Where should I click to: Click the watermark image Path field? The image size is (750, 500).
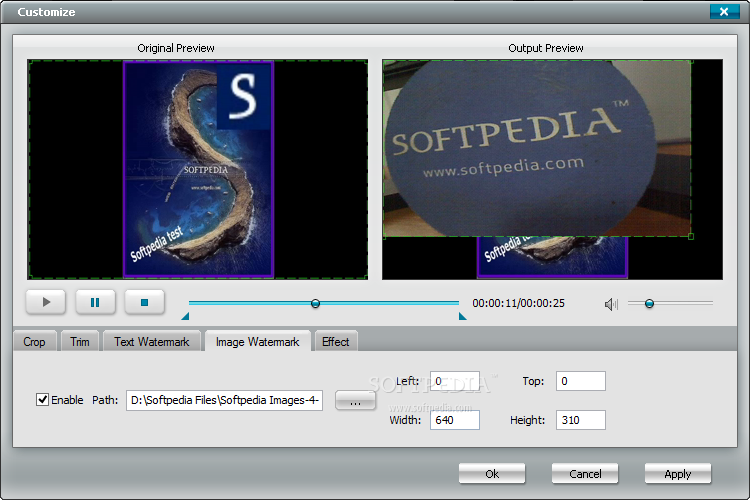pos(224,400)
